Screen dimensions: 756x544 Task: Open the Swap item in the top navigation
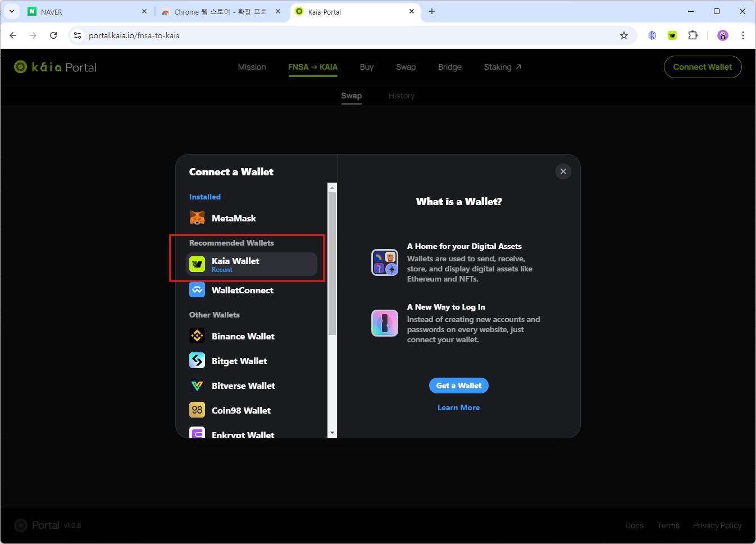(406, 67)
